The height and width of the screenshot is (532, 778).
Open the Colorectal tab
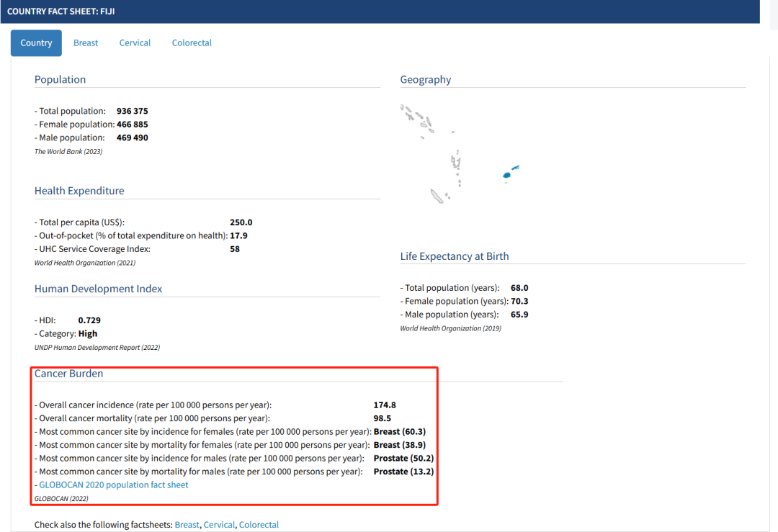(192, 43)
